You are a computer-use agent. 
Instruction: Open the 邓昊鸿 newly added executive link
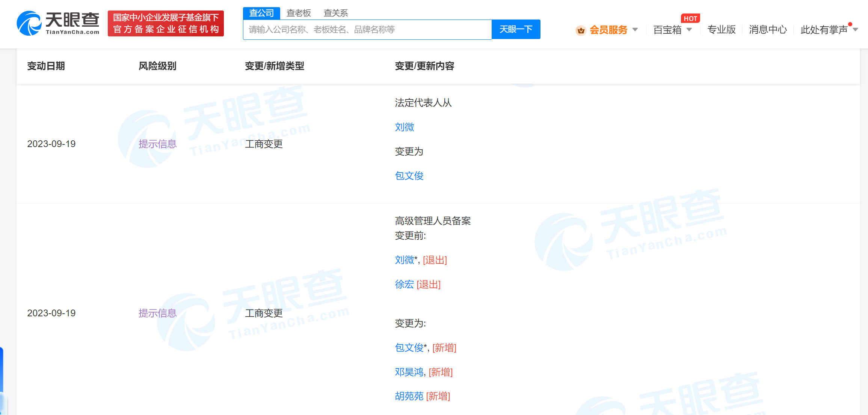point(409,372)
